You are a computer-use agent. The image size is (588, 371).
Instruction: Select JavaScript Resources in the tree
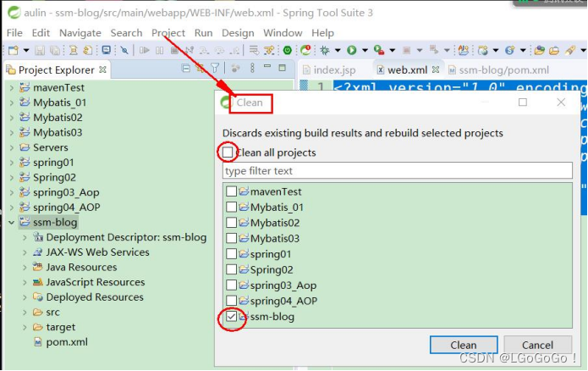click(x=89, y=282)
